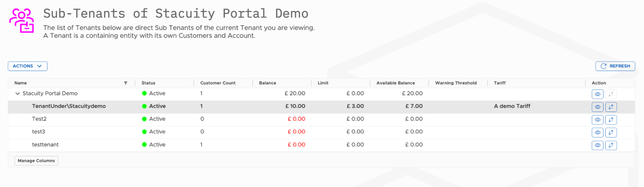
Task: Click the red £ 0.00 balance for Test2
Action: click(296, 119)
